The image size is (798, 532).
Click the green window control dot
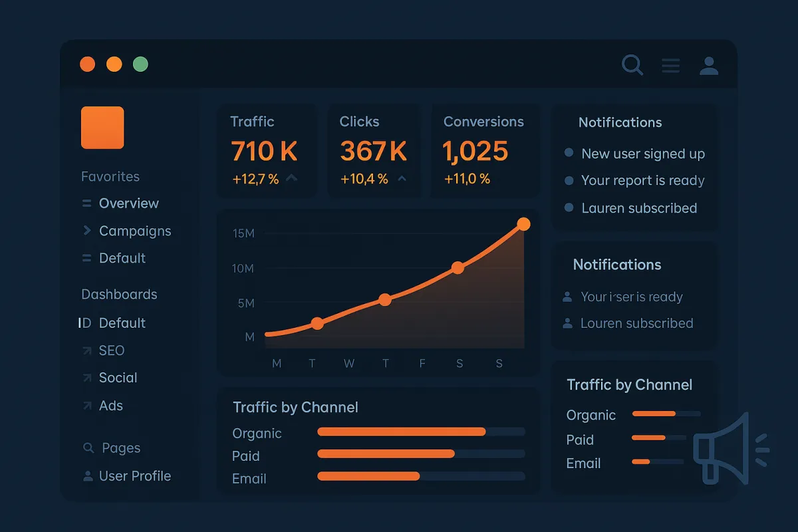pos(140,65)
